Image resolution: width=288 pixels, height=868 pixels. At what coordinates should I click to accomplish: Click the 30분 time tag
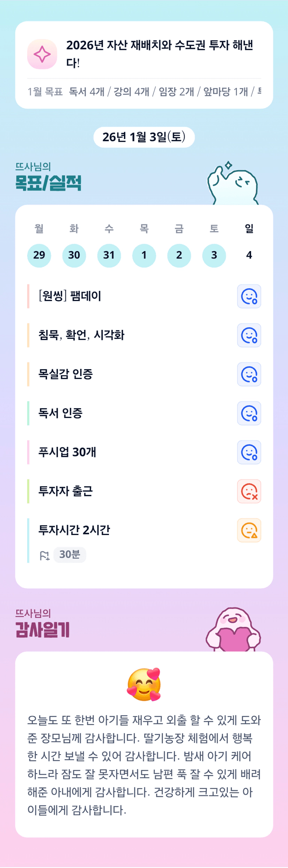click(x=70, y=555)
